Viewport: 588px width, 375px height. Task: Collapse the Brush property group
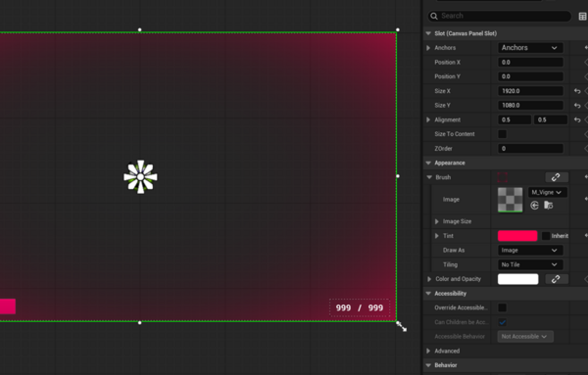coord(429,177)
